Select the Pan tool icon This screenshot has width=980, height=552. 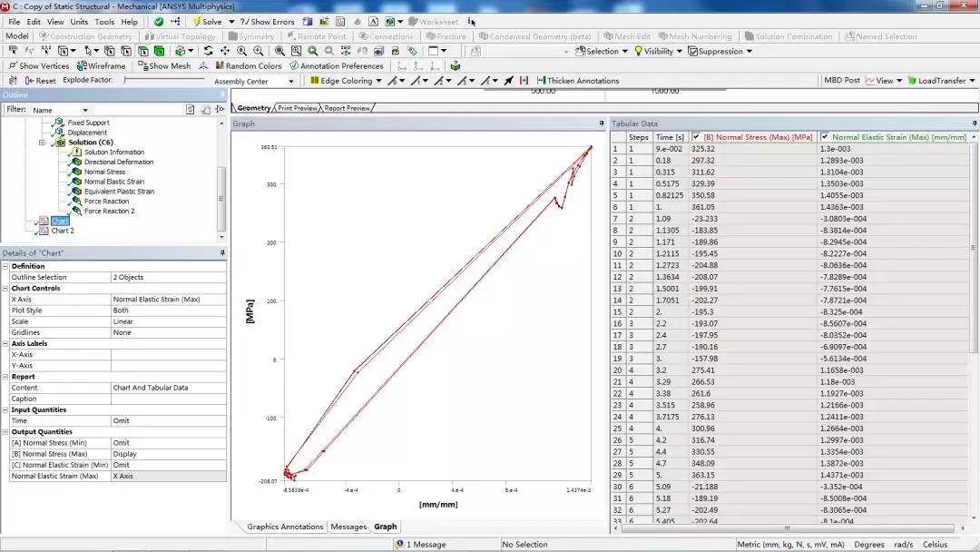point(226,51)
